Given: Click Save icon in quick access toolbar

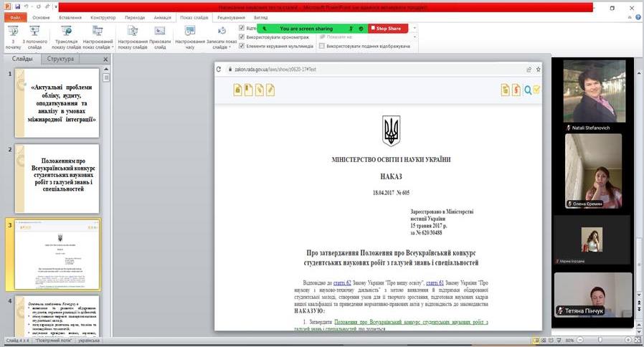Looking at the screenshot, I should (17, 7).
